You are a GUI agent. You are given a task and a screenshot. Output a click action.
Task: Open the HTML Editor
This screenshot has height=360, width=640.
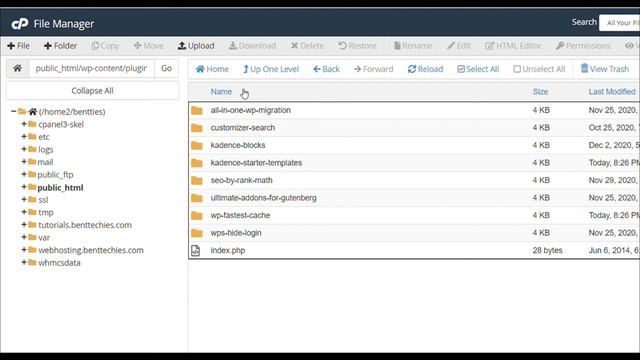(x=513, y=46)
